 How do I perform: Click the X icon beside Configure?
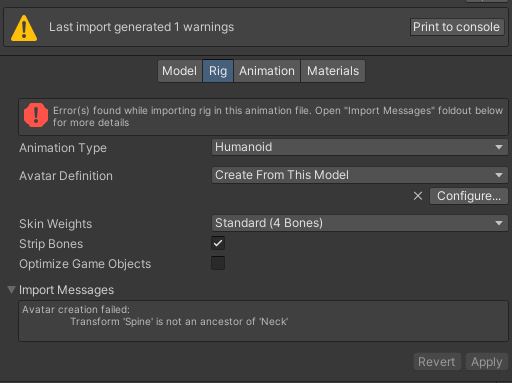pos(418,196)
